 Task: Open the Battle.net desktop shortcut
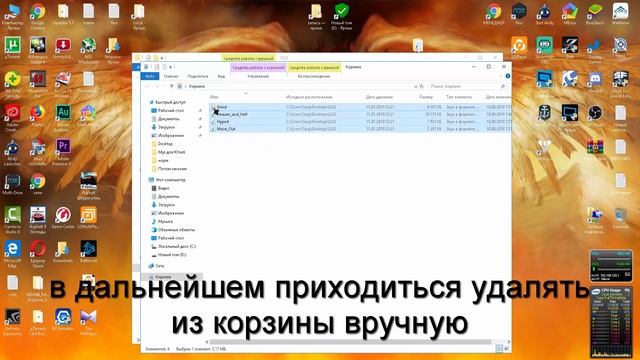point(89,250)
